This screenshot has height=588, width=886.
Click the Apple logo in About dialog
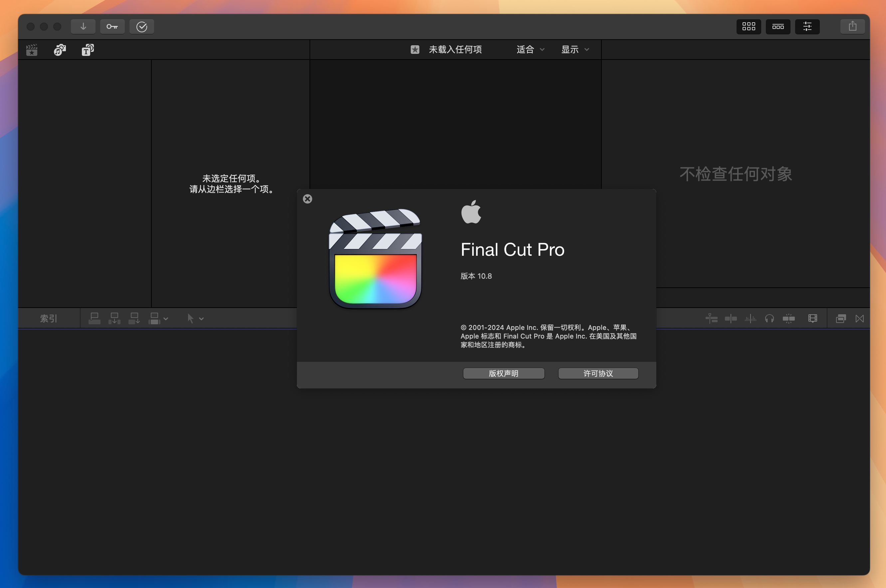click(471, 212)
